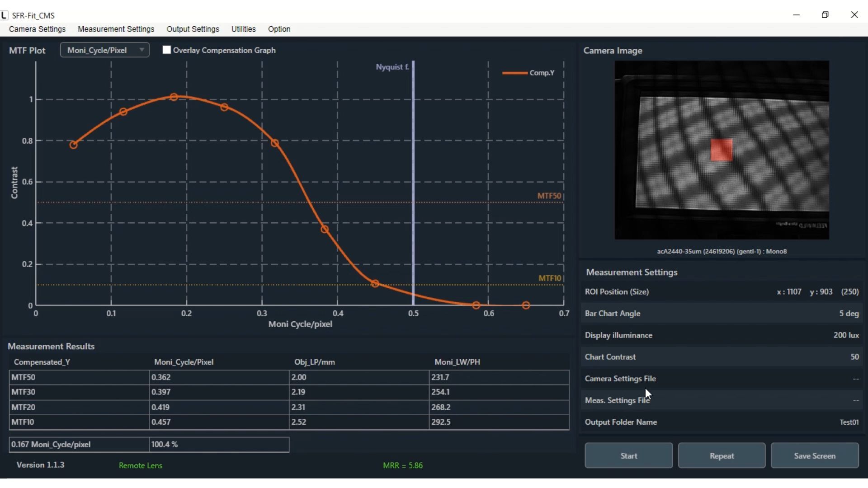The height and width of the screenshot is (488, 868).
Task: Click the camera image preview thumbnail
Action: tap(722, 150)
